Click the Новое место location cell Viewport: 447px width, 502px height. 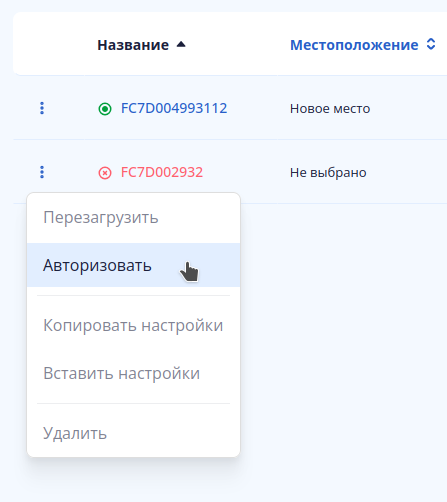tap(330, 109)
